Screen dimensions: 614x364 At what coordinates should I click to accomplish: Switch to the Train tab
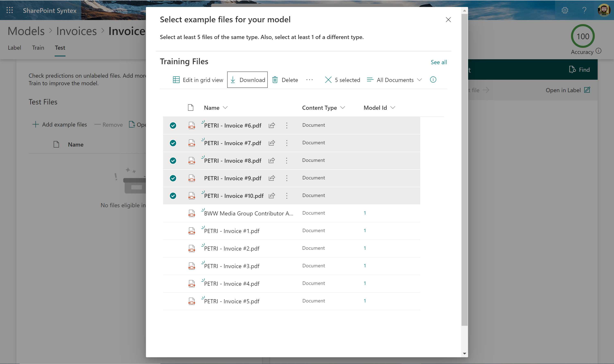38,48
